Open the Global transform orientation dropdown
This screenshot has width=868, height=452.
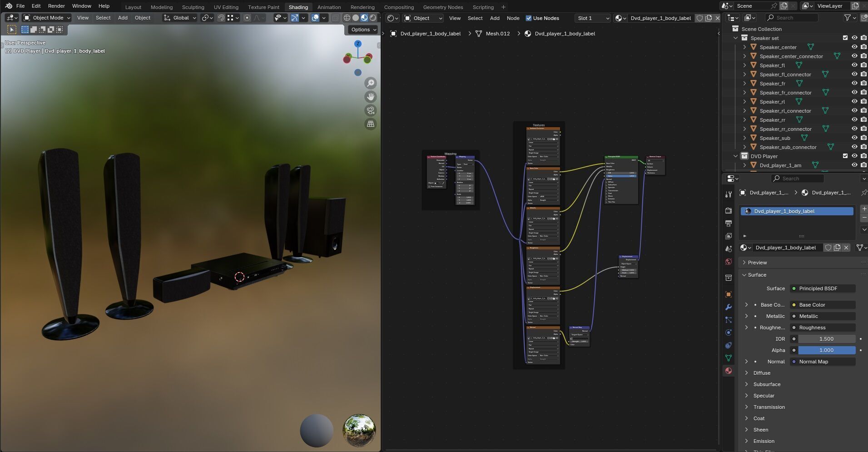click(180, 18)
